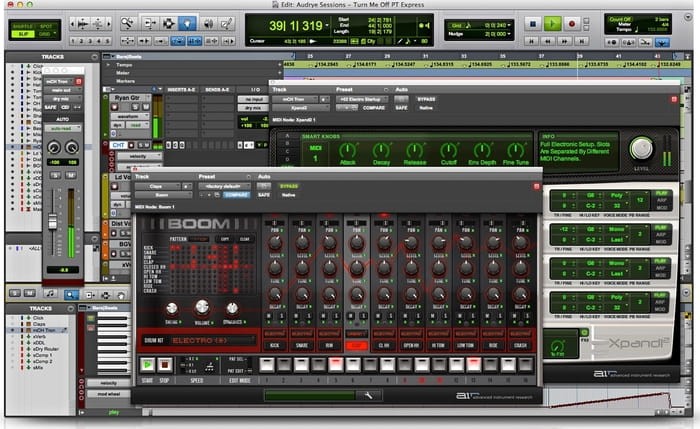
Task: Click the Rewind transport button
Action: pos(548,41)
